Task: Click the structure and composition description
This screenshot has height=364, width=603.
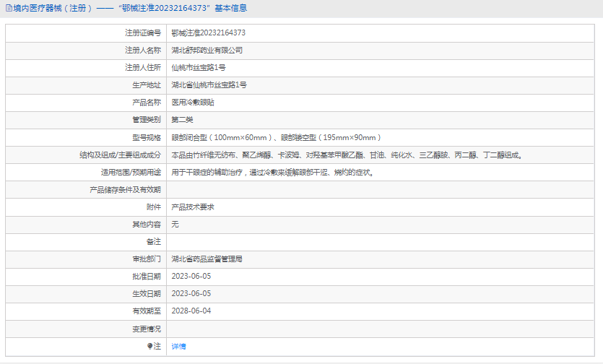Action: point(346,155)
